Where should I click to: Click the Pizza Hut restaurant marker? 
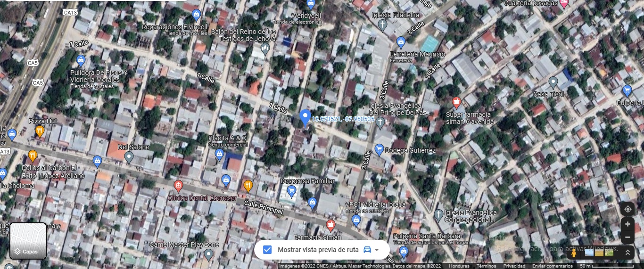[40, 131]
